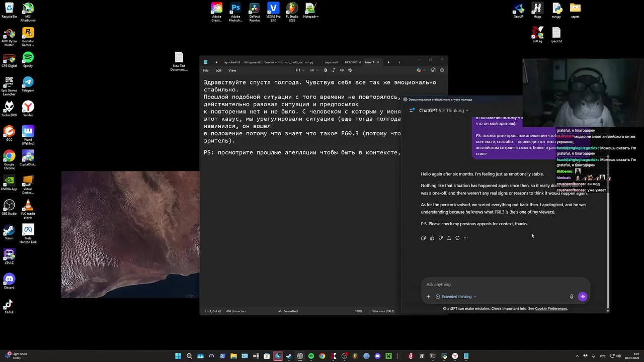Image resolution: width=644 pixels, height=362 pixels.
Task: Open the Extended thinking dropdown
Action: pos(456,297)
